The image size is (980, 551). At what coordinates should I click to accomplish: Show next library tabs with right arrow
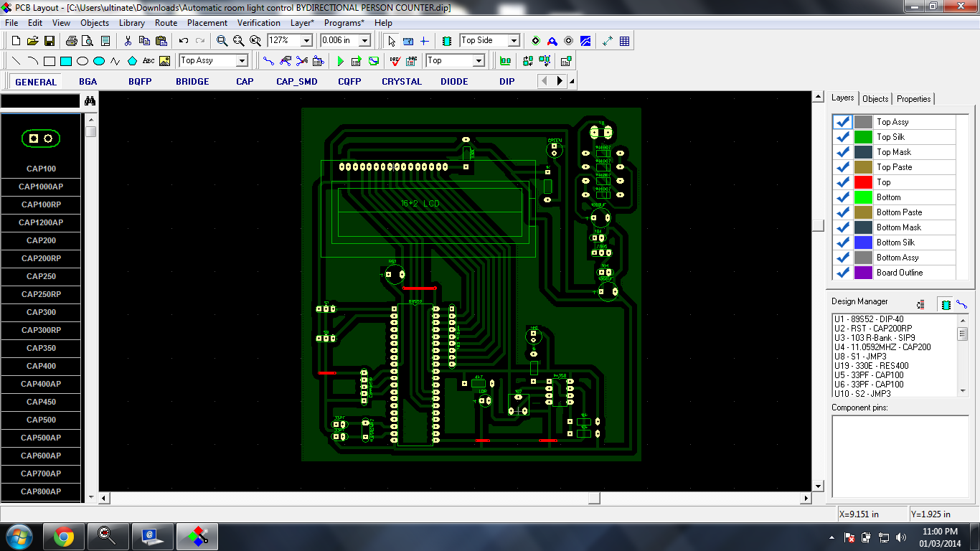click(560, 81)
